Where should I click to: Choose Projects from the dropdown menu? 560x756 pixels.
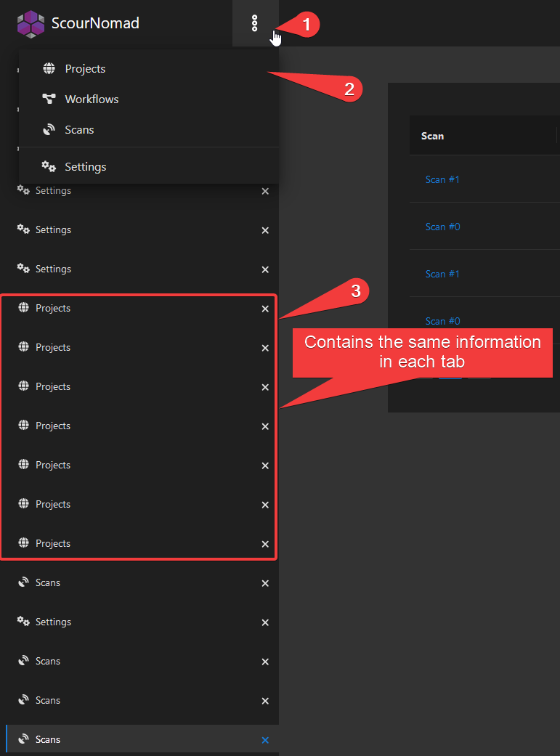click(x=149, y=68)
